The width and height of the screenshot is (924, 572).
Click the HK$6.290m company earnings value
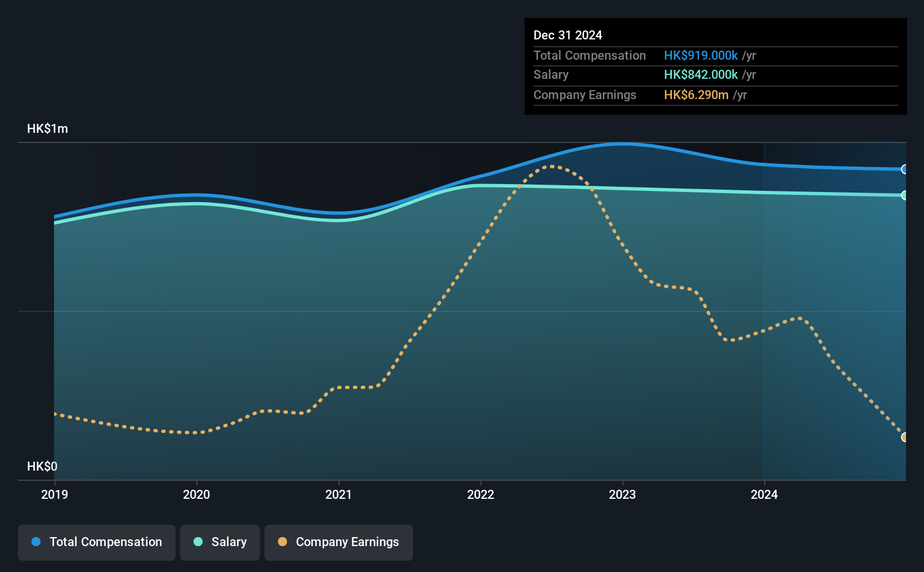coord(696,95)
